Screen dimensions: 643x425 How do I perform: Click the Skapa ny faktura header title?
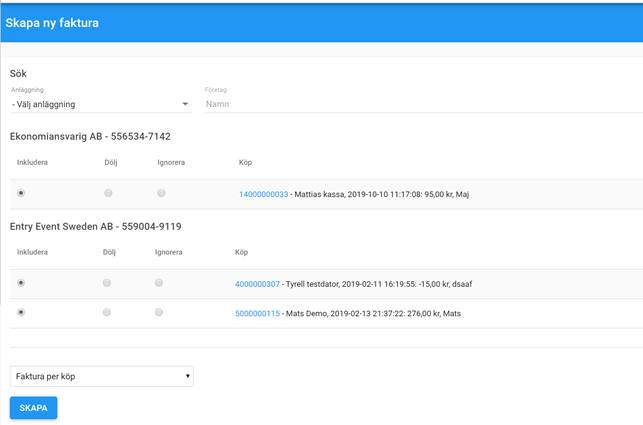pyautogui.click(x=52, y=22)
